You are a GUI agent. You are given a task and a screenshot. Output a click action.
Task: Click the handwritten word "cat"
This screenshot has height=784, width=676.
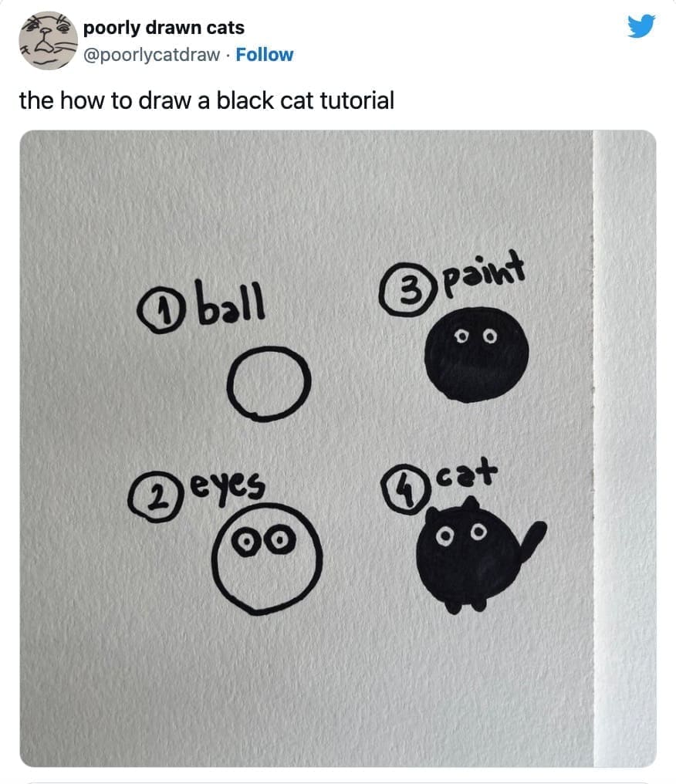(x=465, y=474)
